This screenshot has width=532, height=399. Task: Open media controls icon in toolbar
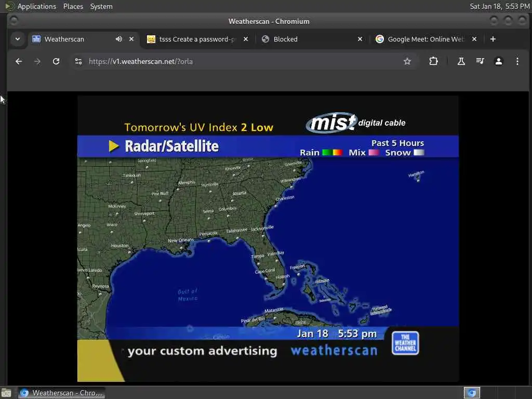coord(480,61)
